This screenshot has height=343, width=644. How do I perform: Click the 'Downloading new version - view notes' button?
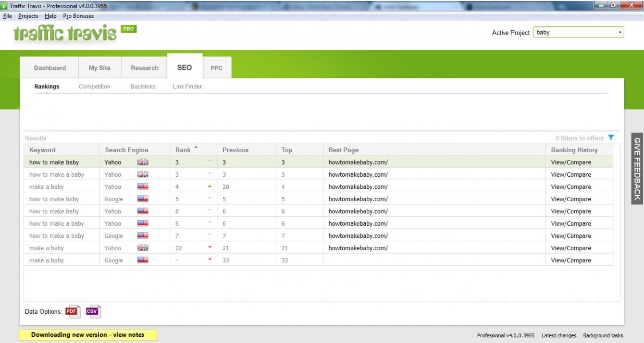88,335
